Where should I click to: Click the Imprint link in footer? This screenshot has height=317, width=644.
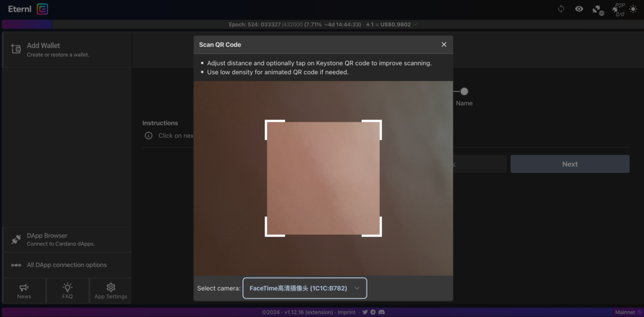tap(346, 312)
